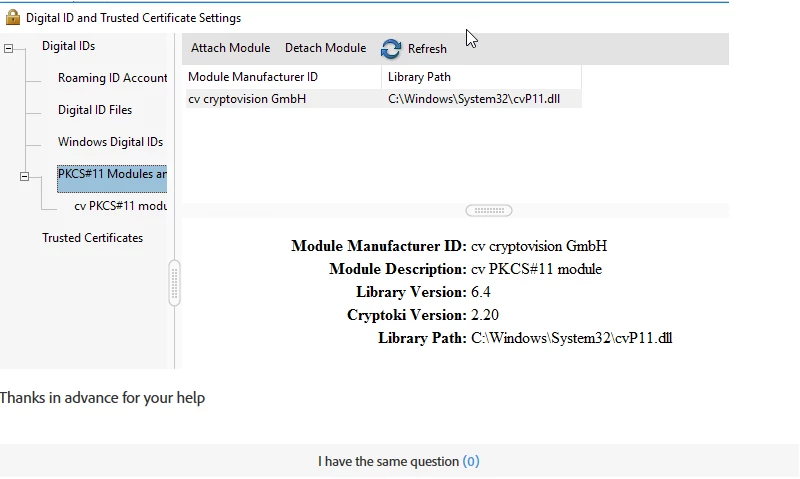This screenshot has height=479, width=800.
Task: Click the Refresh arrows icon
Action: (x=391, y=49)
